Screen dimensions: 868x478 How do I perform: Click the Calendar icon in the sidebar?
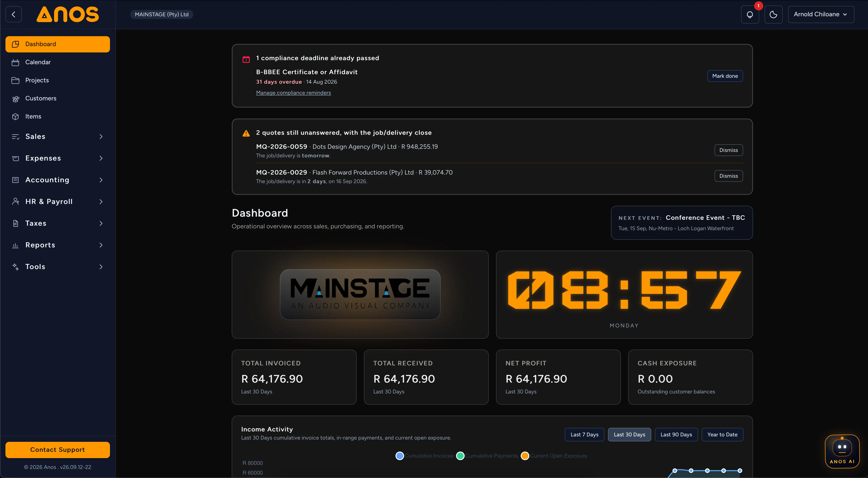click(15, 62)
